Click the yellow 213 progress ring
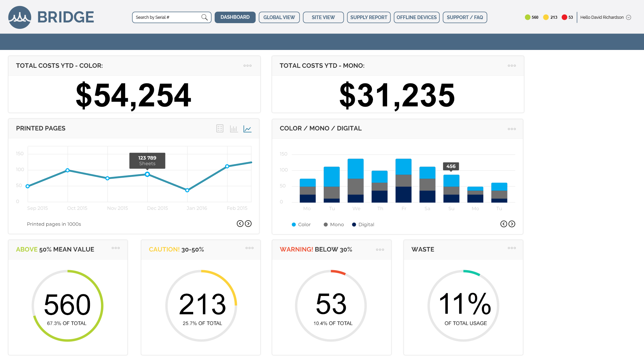Viewport: 644px width, 362px height. point(201,306)
